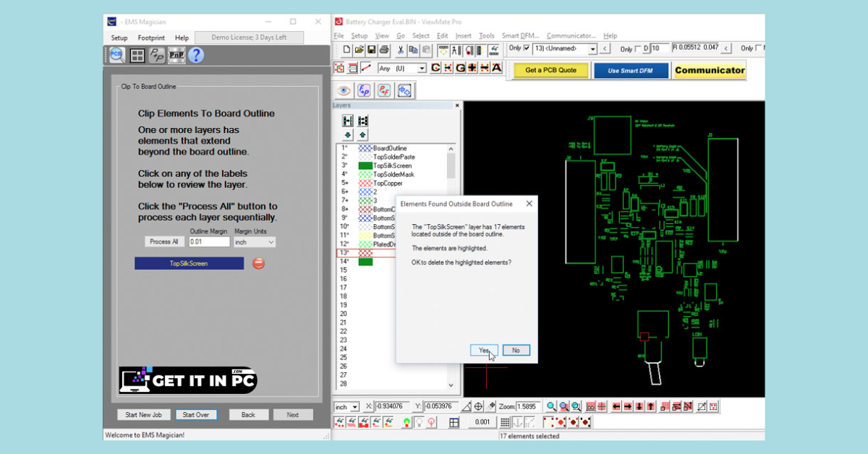This screenshot has width=868, height=454.
Task: Click the move layer up arrow icon
Action: pos(362,135)
